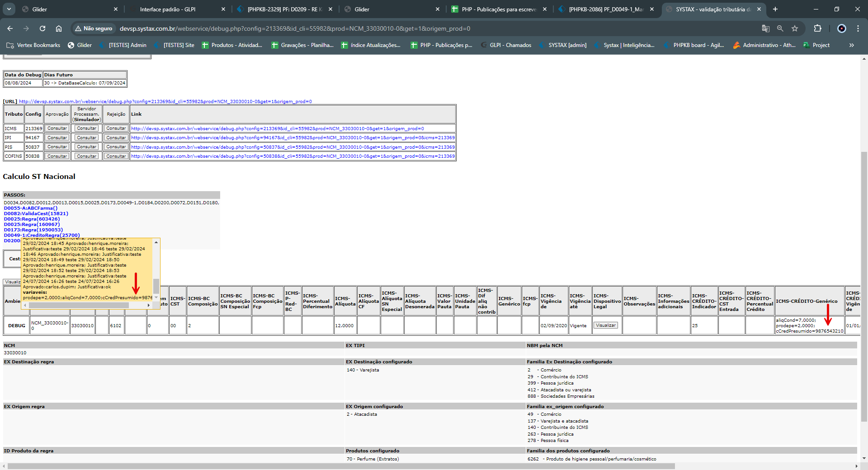Click the D0082:ValidaCest(15821) step
Viewport: 868px width, 470px height.
[x=36, y=214]
